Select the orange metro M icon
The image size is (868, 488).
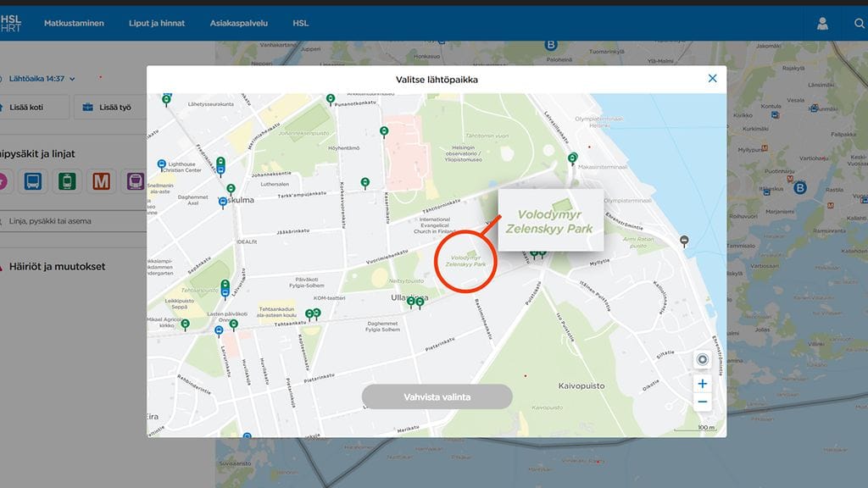(101, 180)
